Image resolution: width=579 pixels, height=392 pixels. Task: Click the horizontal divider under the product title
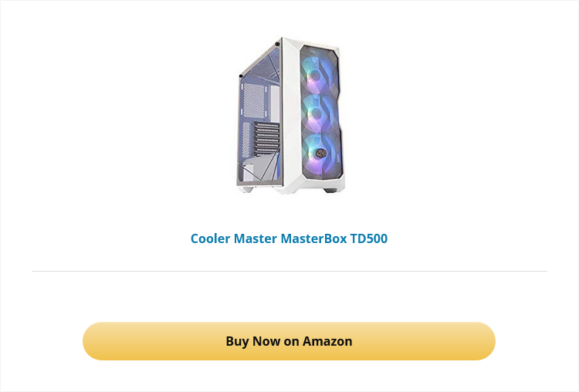pyautogui.click(x=289, y=271)
